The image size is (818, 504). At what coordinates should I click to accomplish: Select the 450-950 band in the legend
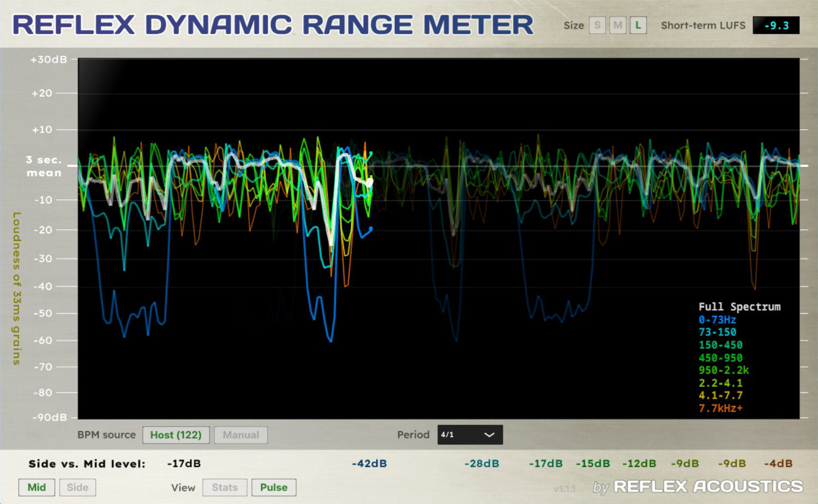[720, 357]
